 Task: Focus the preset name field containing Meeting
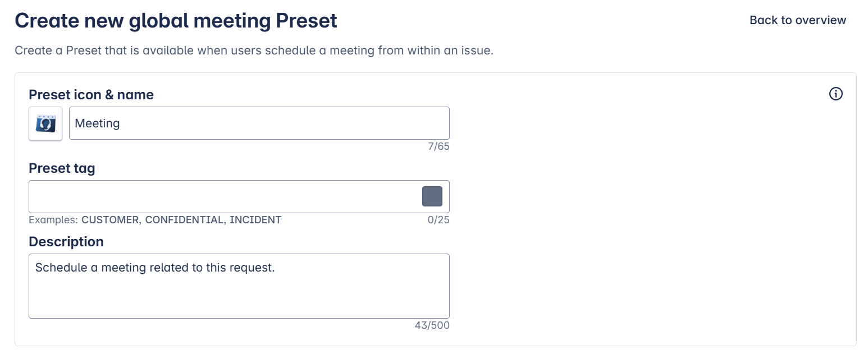(258, 123)
